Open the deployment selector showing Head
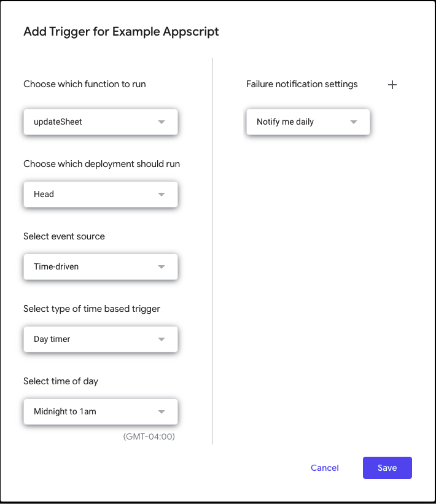 point(101,194)
